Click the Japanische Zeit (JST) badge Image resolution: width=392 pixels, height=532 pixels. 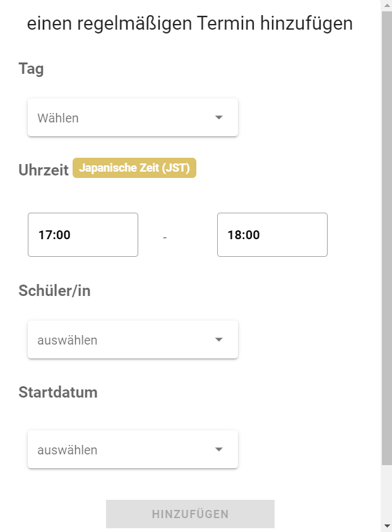134,168
